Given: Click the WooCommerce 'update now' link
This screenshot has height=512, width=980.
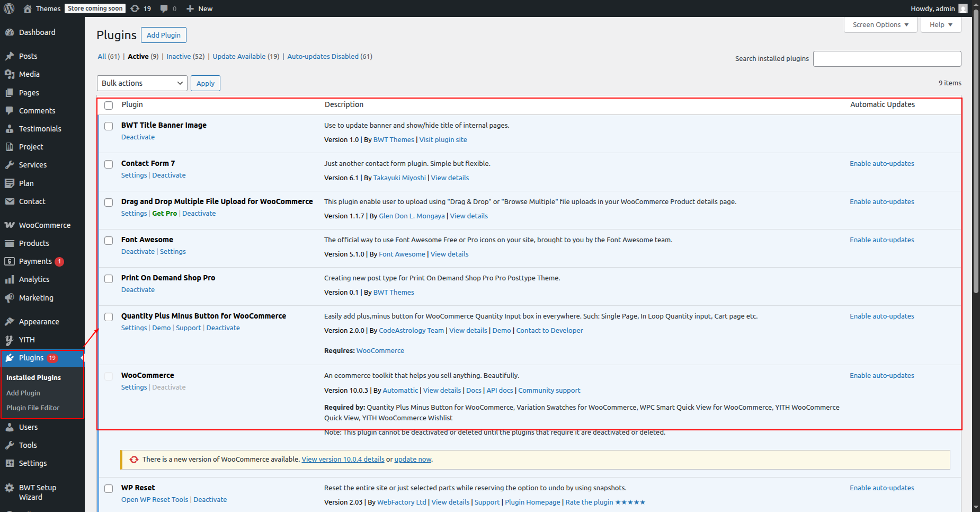Looking at the screenshot, I should 413,460.
